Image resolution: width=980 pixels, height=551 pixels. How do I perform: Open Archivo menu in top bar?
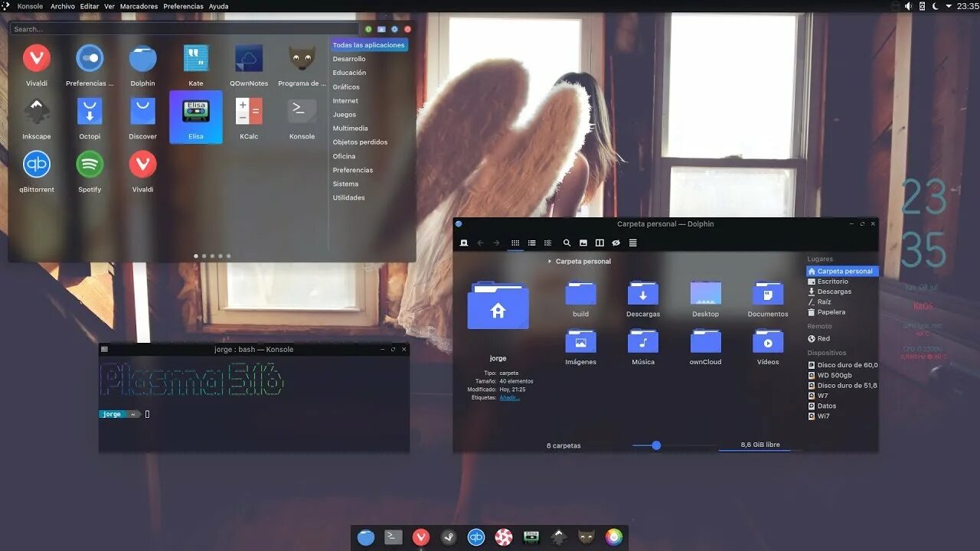(63, 6)
